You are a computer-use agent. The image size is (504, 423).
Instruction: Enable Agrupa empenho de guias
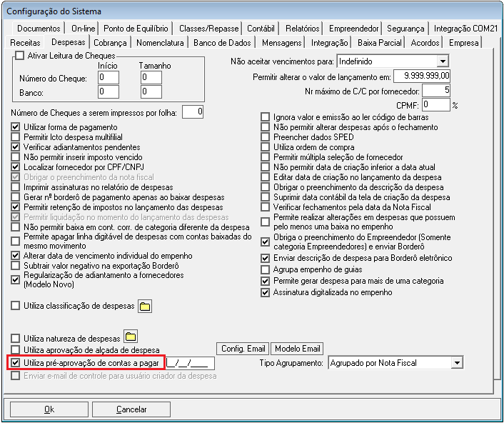coord(265,269)
